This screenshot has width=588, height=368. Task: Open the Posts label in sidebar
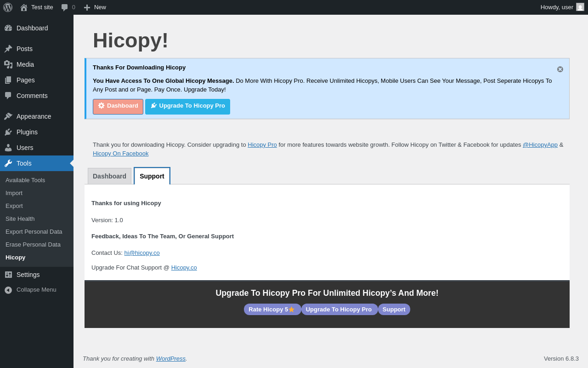[24, 49]
